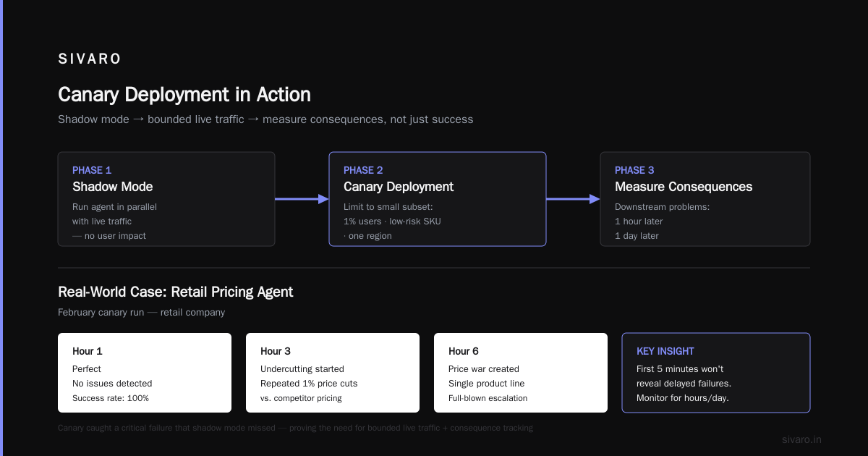Image resolution: width=868 pixels, height=456 pixels.
Task: Click 'Downstream problems:' text
Action: point(663,207)
